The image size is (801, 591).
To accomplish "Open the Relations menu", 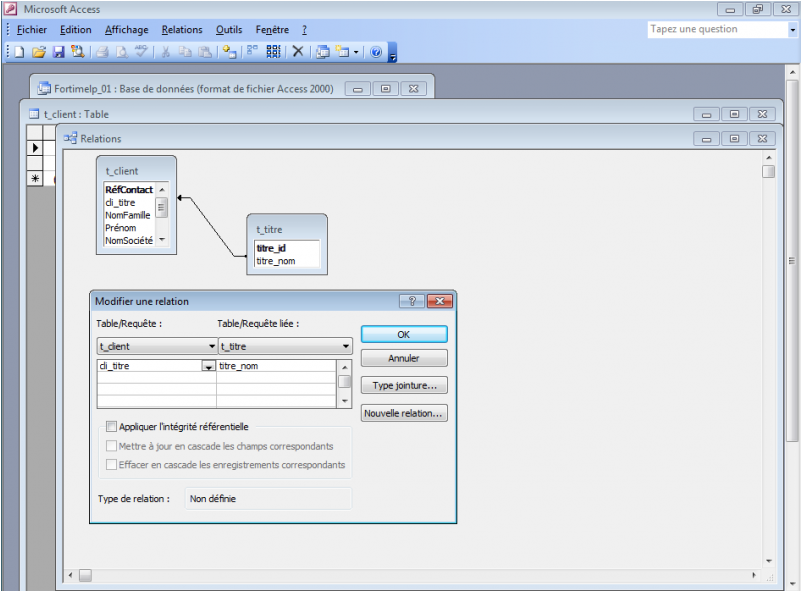I will click(x=181, y=30).
